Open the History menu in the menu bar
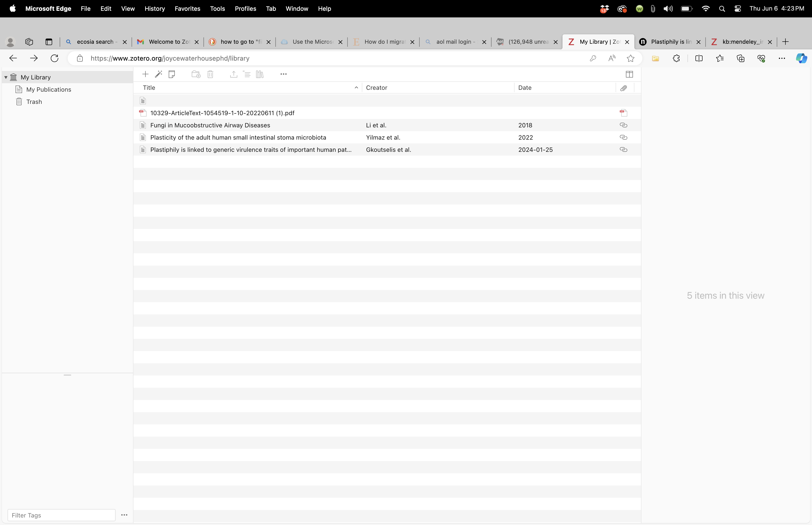 (154, 8)
